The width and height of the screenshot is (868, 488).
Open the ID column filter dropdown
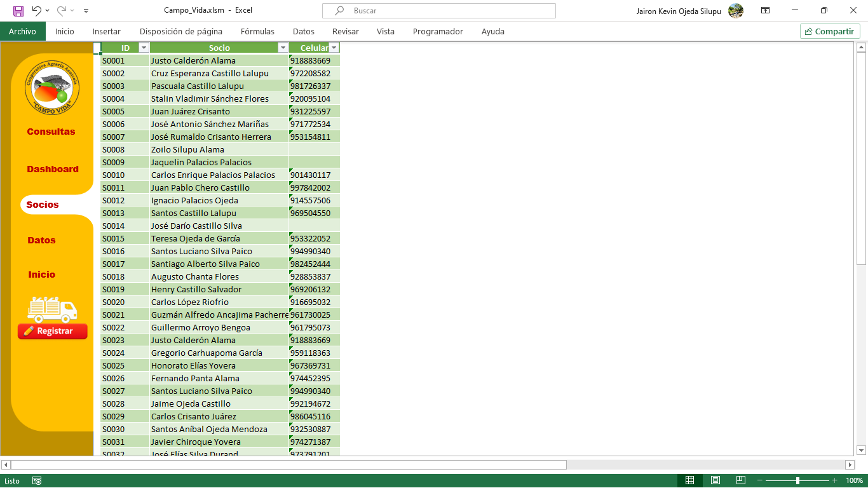tap(144, 48)
